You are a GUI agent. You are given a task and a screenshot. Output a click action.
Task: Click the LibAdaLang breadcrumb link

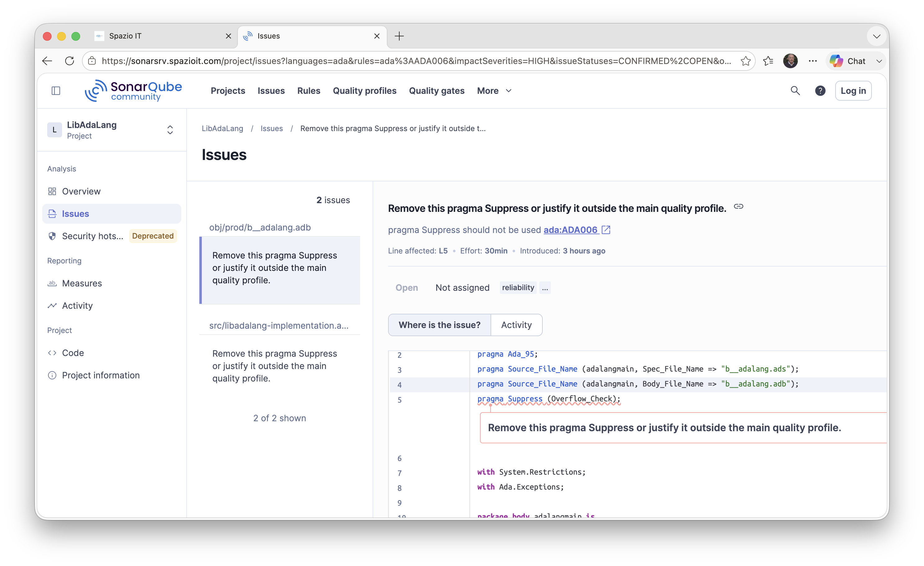tap(222, 129)
